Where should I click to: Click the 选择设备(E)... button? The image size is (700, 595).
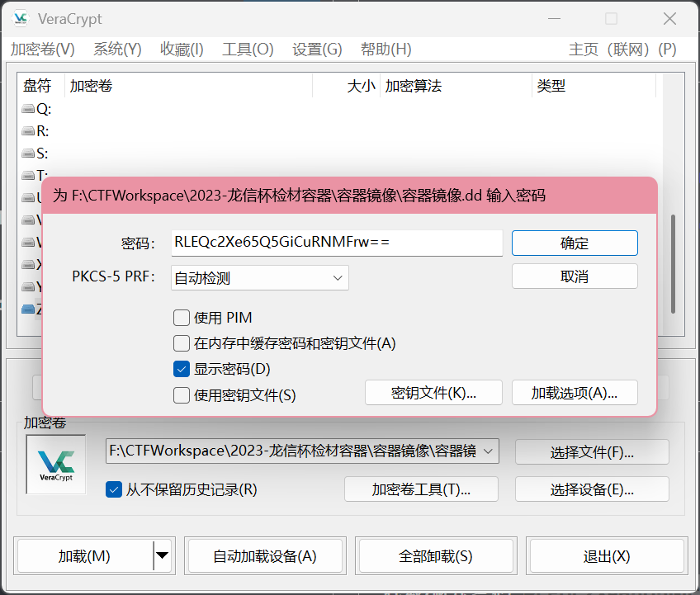[x=592, y=489]
